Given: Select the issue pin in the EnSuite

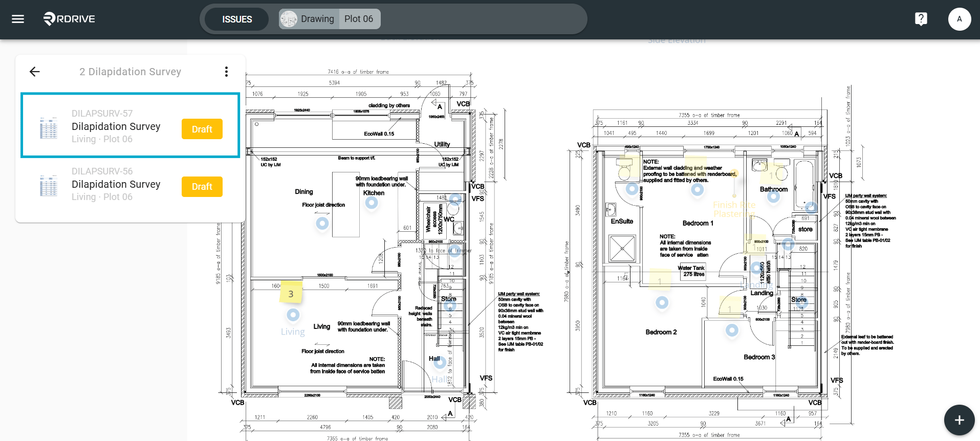Looking at the screenshot, I should tap(632, 189).
